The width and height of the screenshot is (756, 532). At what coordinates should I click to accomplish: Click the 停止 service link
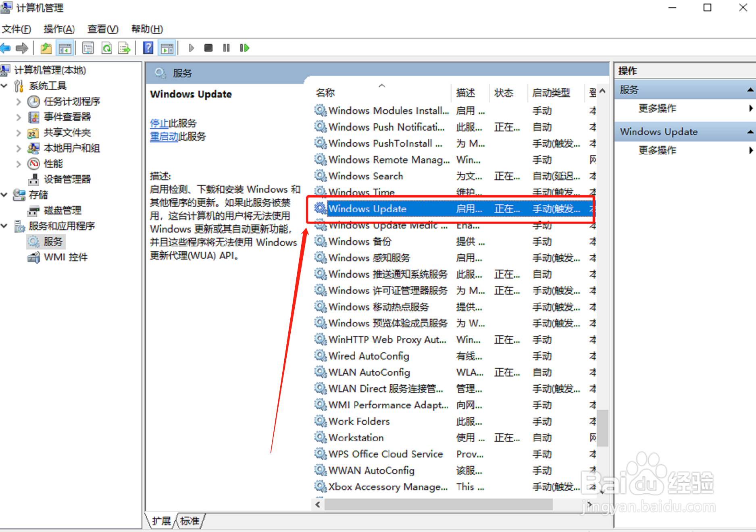[x=159, y=123]
